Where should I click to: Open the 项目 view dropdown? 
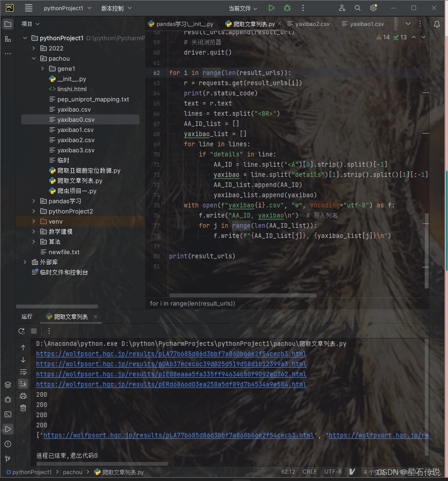[30, 24]
